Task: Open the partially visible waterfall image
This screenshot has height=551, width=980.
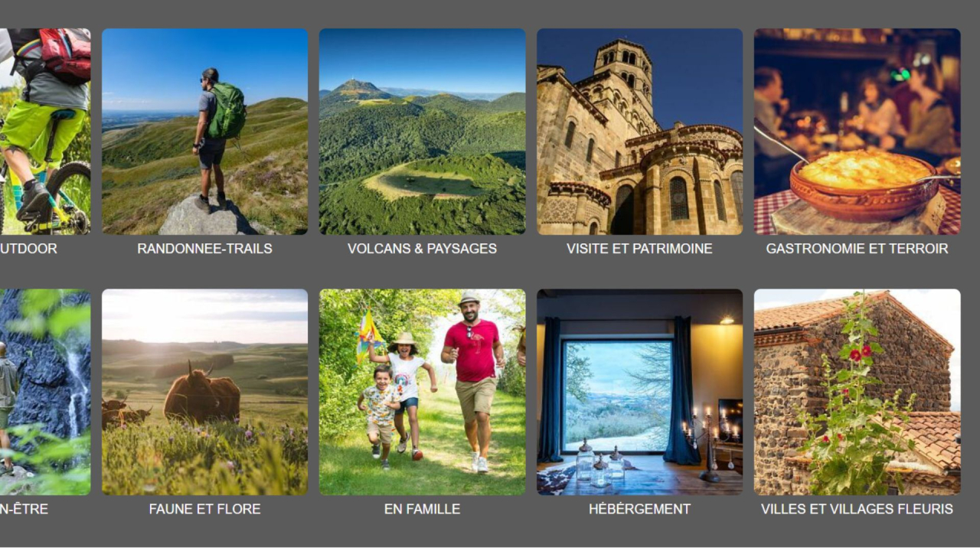Action: pos(45,392)
